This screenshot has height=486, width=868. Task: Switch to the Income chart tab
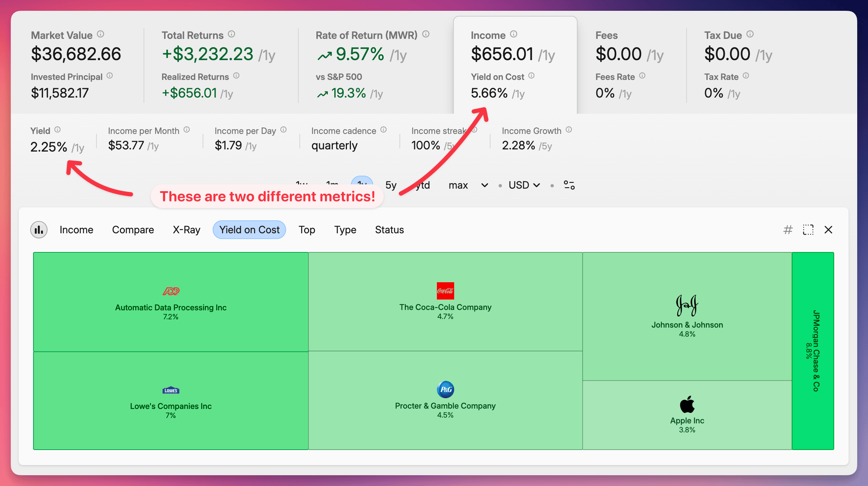76,230
